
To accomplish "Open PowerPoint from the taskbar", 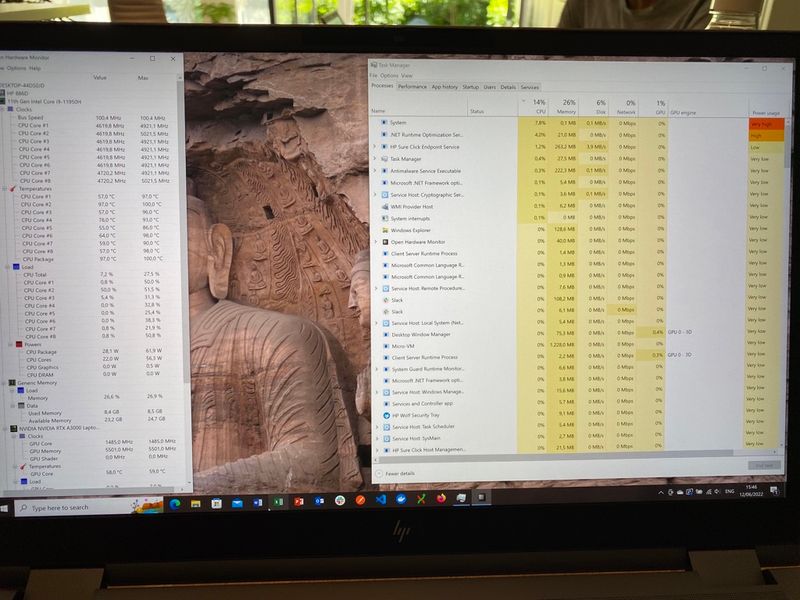I will tap(299, 502).
